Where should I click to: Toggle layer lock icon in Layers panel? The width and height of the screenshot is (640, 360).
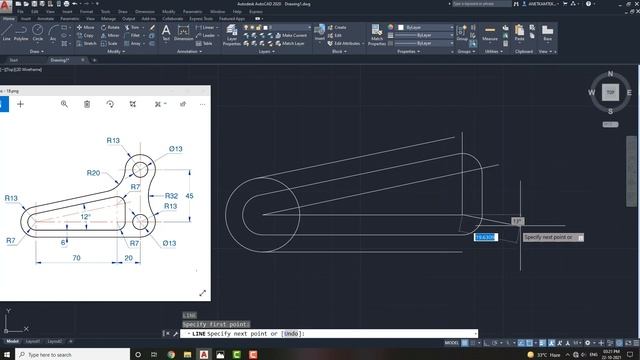(258, 27)
